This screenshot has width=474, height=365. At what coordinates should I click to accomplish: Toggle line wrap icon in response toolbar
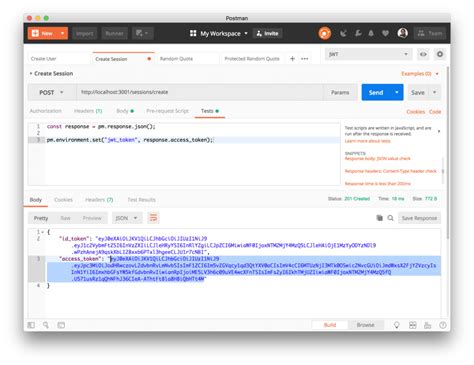(x=153, y=218)
